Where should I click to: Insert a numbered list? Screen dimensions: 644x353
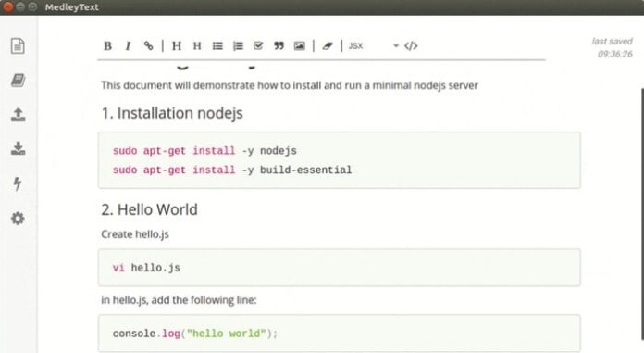[x=238, y=45]
